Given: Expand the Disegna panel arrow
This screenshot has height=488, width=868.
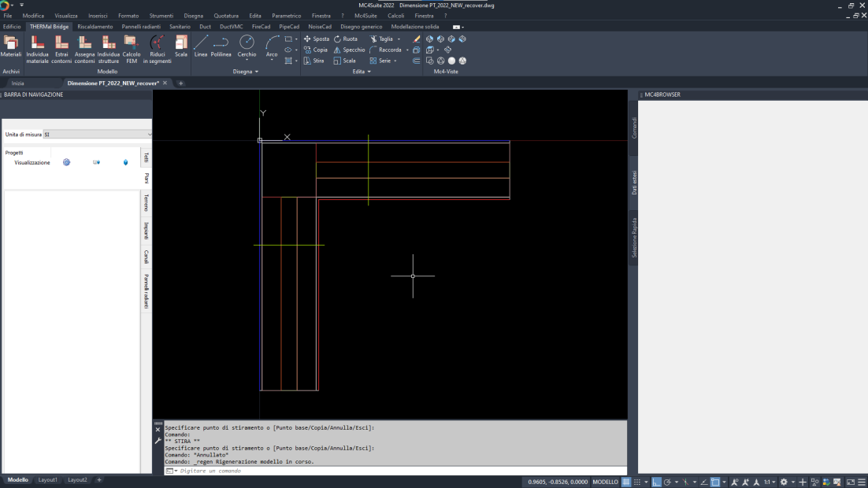Looking at the screenshot, I should point(256,72).
